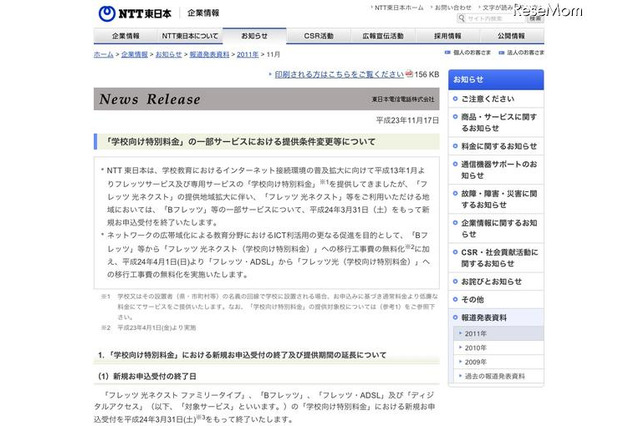Open the 公開情報 tab
The width and height of the screenshot is (640, 426).
click(511, 36)
